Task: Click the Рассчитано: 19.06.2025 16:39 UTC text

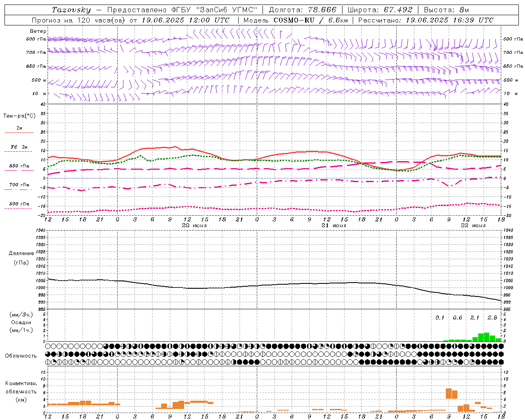Action: [426, 20]
